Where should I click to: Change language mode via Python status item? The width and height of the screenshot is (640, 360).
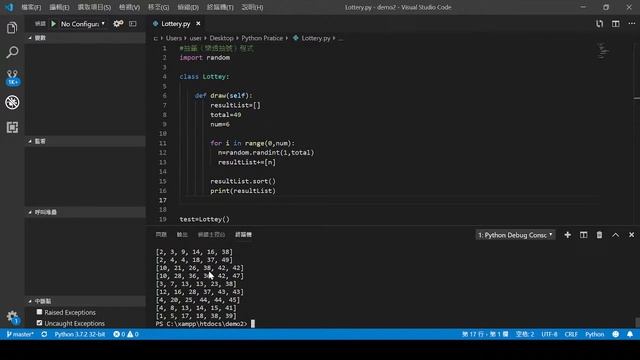(595, 334)
